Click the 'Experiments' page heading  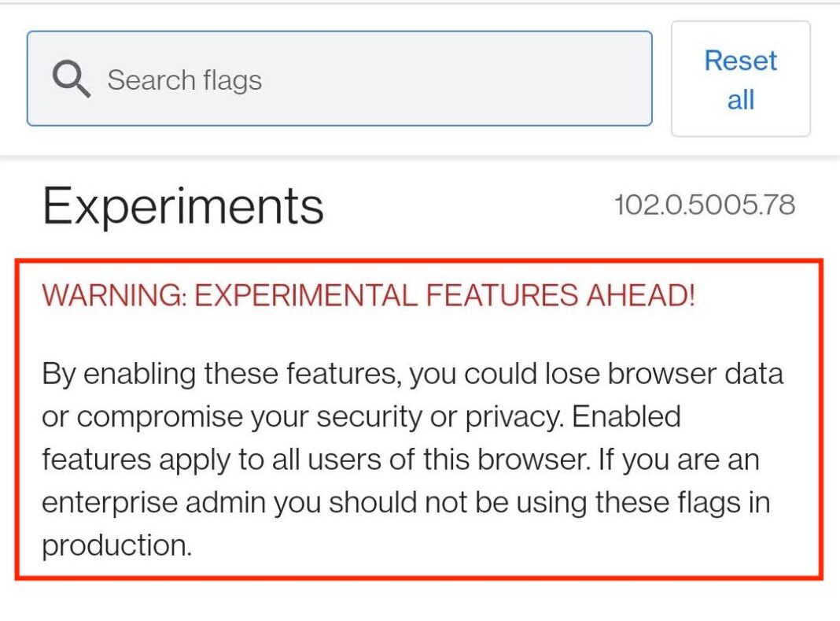click(184, 205)
